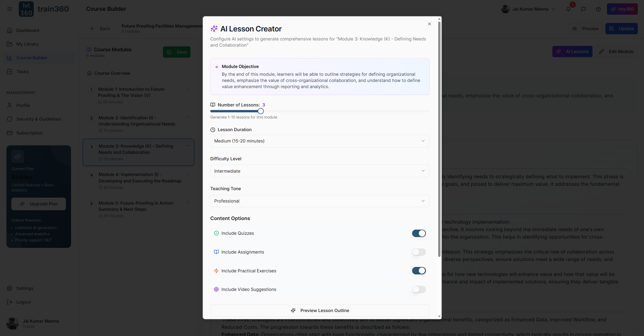
Task: Open the Lesson Duration dropdown
Action: coord(319,141)
